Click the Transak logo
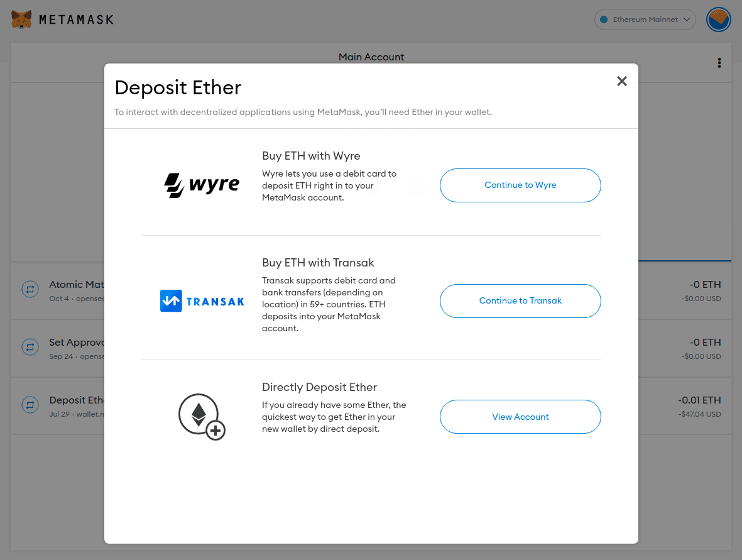742x560 pixels. coord(202,301)
